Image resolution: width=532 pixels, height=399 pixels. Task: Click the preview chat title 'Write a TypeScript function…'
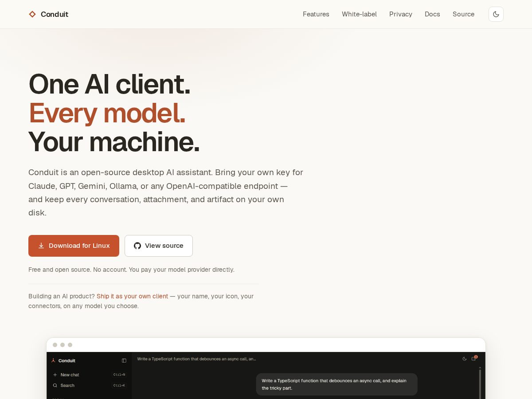pyautogui.click(x=196, y=359)
